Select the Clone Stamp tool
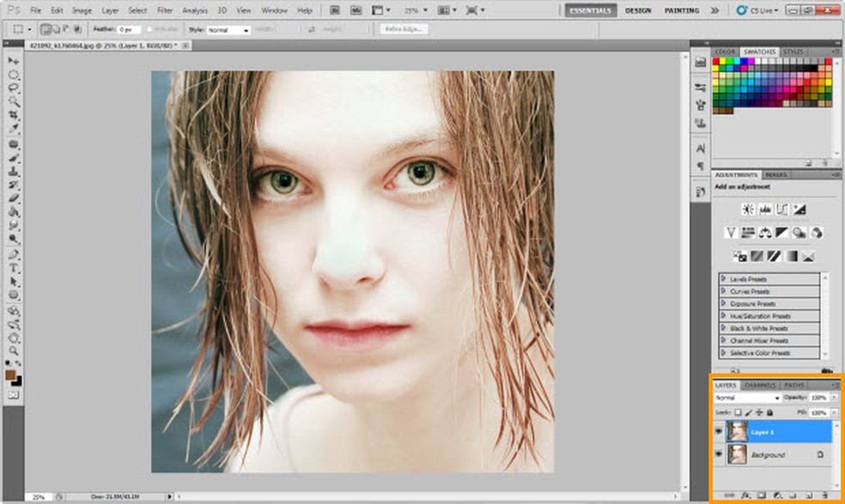Viewport: 845px width, 504px height. [14, 171]
